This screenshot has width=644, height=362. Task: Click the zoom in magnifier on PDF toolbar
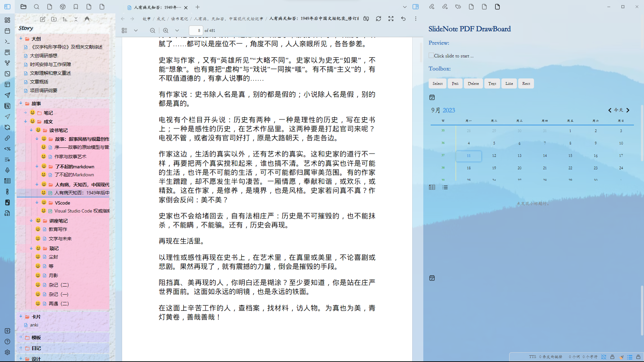pyautogui.click(x=166, y=31)
